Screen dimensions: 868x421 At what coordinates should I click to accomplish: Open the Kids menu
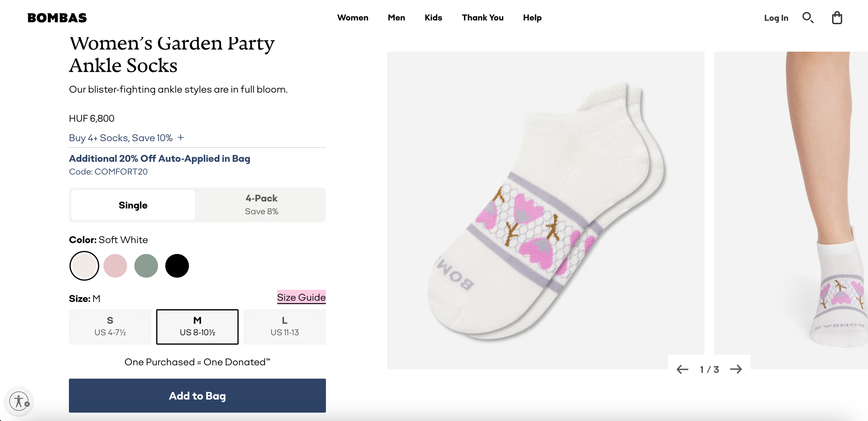point(433,18)
